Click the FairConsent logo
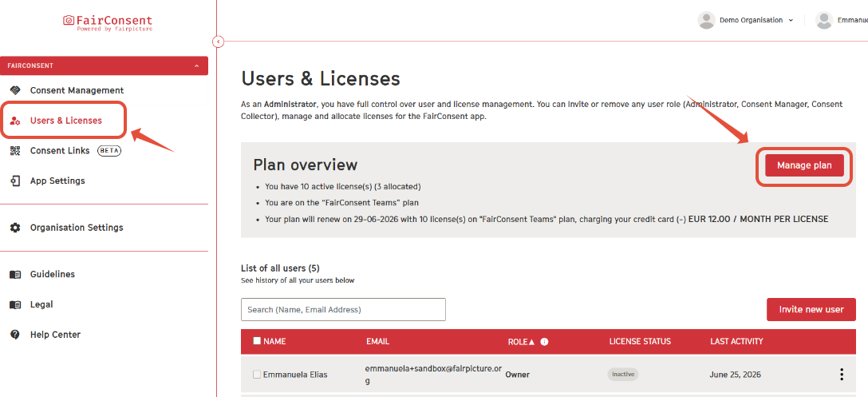 click(108, 22)
